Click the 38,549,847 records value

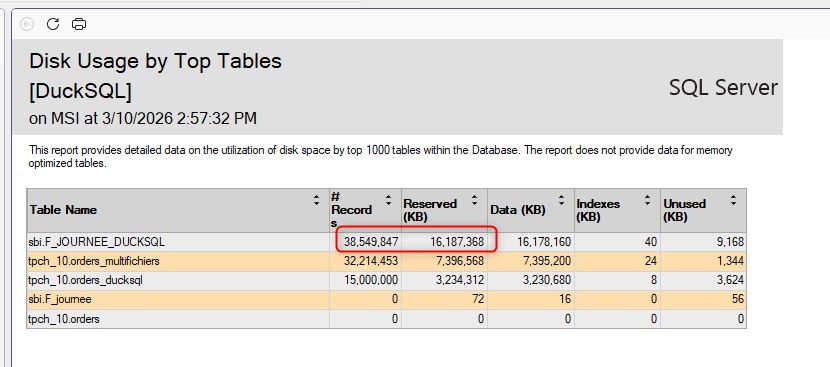tap(371, 242)
